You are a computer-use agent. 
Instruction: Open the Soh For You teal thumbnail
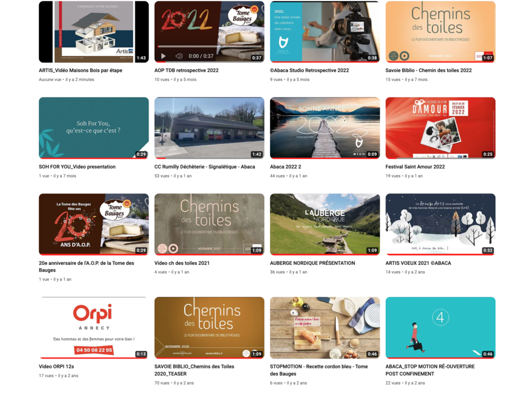(94, 128)
